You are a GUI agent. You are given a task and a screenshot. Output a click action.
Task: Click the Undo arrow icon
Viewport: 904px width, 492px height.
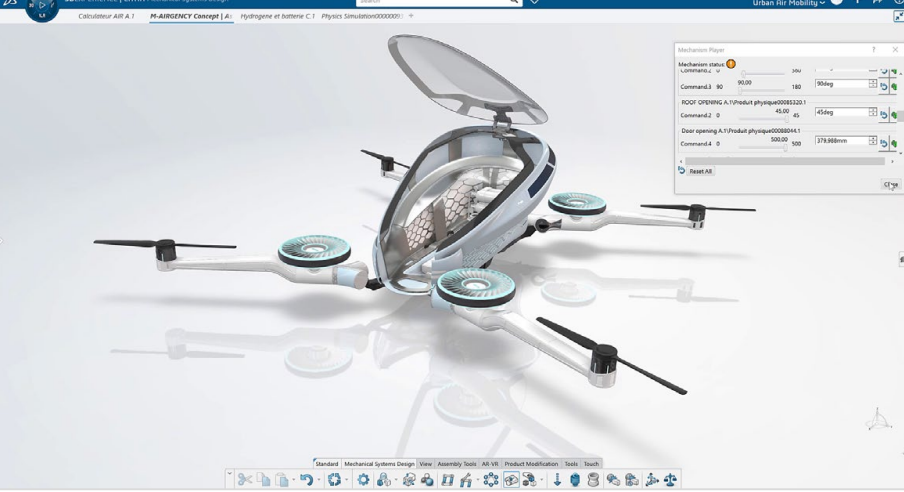point(306,479)
